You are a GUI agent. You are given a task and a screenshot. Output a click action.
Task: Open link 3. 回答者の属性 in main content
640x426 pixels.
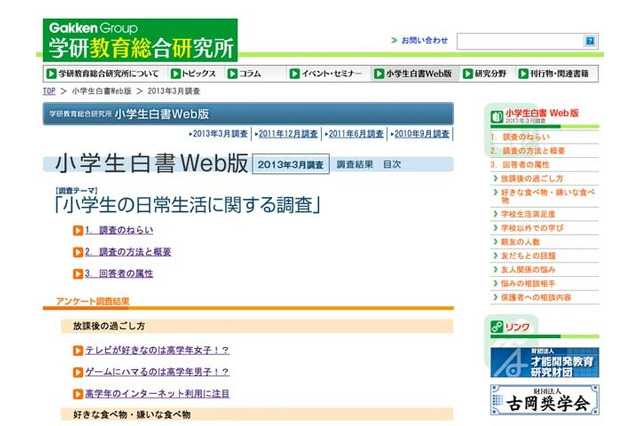[x=119, y=273]
